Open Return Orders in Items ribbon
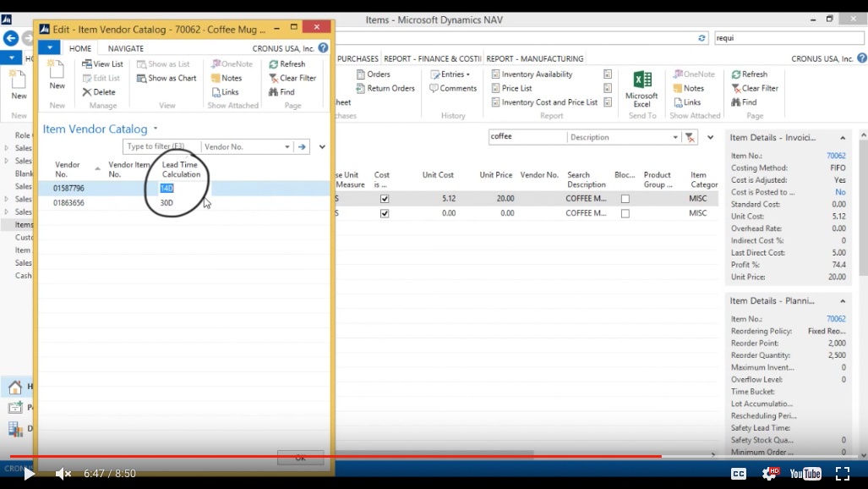This screenshot has height=489, width=868. pyautogui.click(x=386, y=88)
